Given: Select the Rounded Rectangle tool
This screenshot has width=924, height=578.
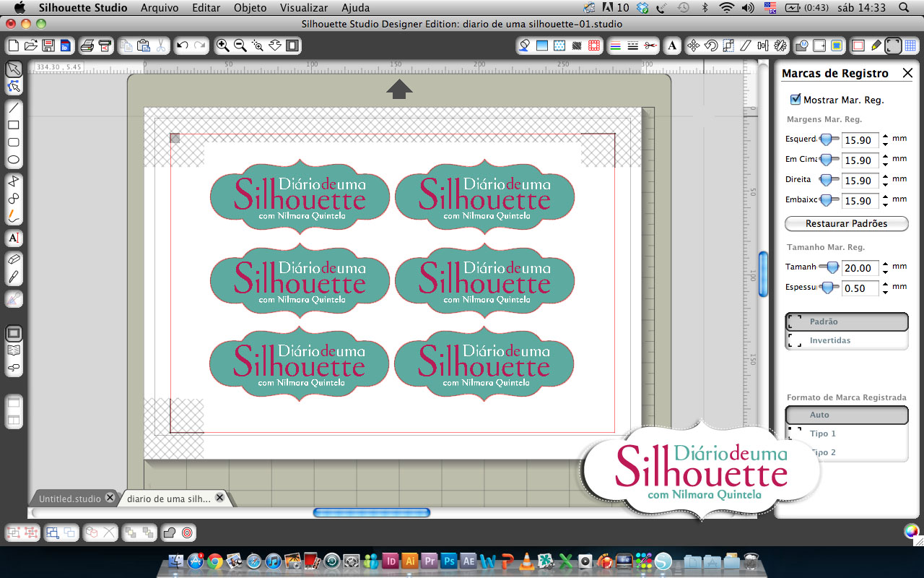Looking at the screenshot, I should pyautogui.click(x=14, y=143).
